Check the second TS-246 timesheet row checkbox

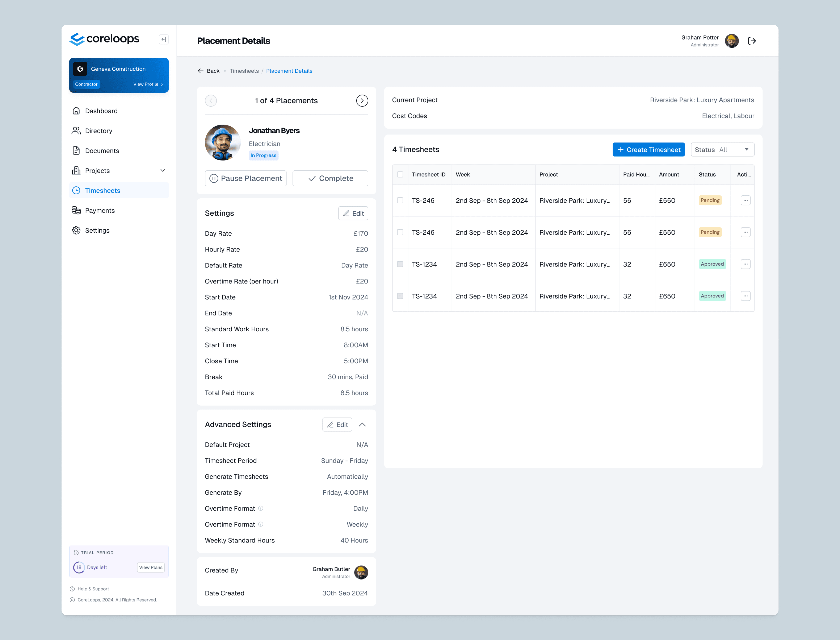[x=400, y=232]
